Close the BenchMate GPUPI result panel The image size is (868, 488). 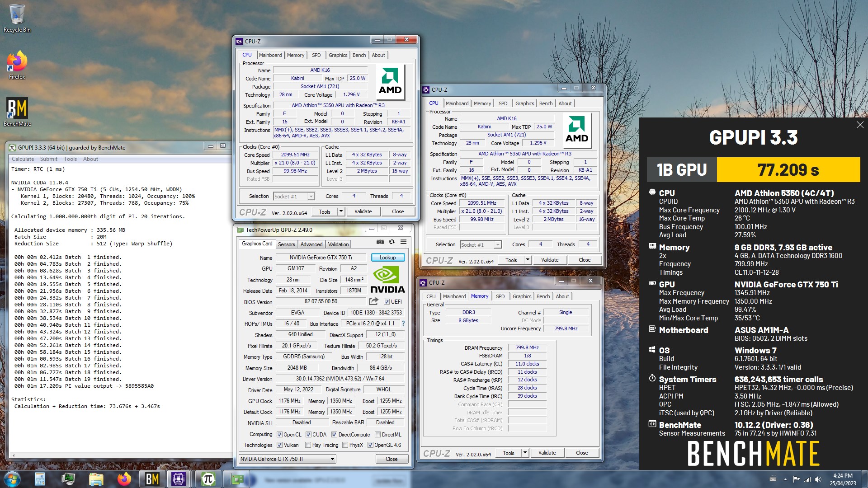(860, 125)
